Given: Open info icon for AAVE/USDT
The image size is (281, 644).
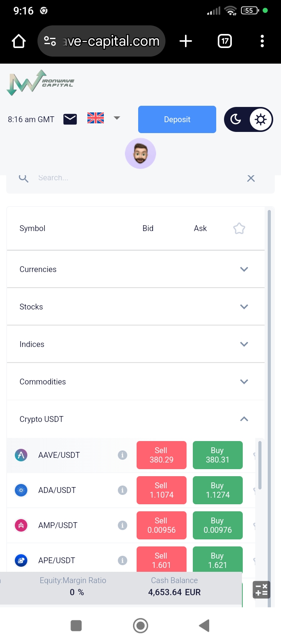Looking at the screenshot, I should [x=123, y=455].
